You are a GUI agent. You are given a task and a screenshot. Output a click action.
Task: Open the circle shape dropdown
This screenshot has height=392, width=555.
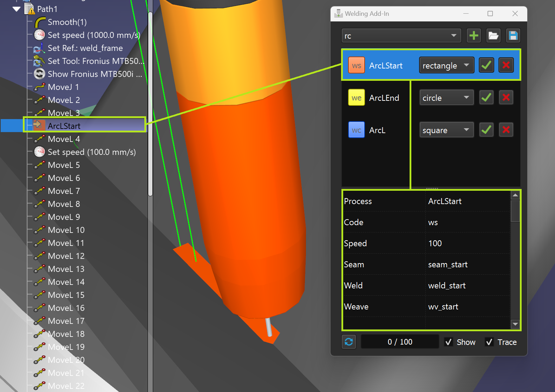[x=446, y=98]
